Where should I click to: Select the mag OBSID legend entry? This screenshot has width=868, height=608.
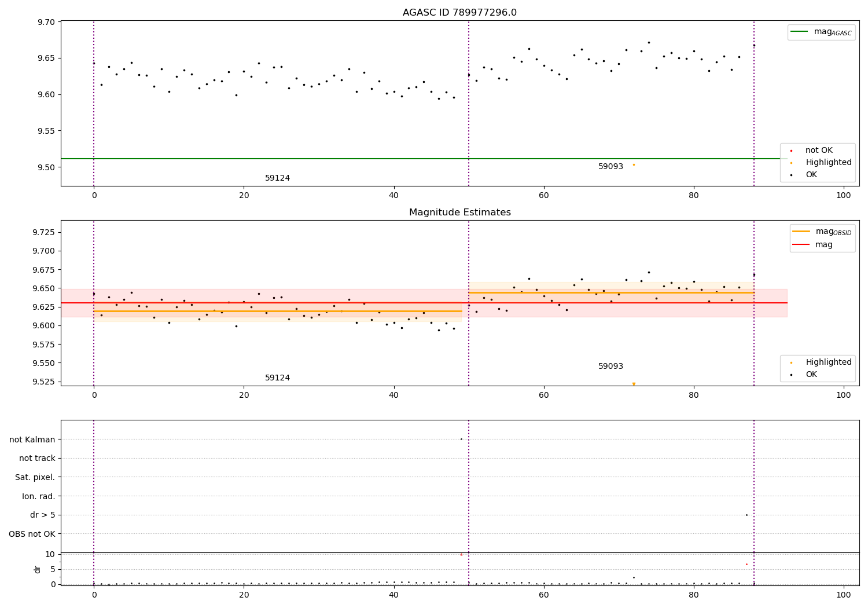click(822, 232)
